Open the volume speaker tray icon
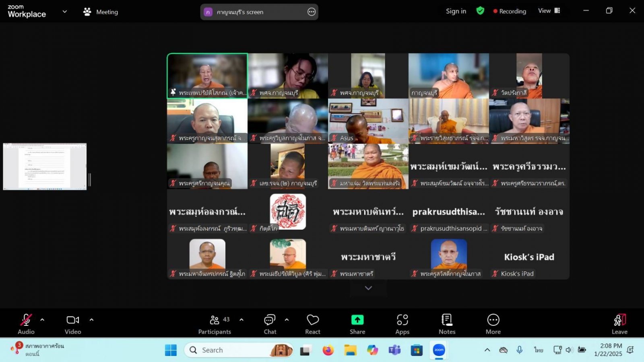 tap(569, 350)
